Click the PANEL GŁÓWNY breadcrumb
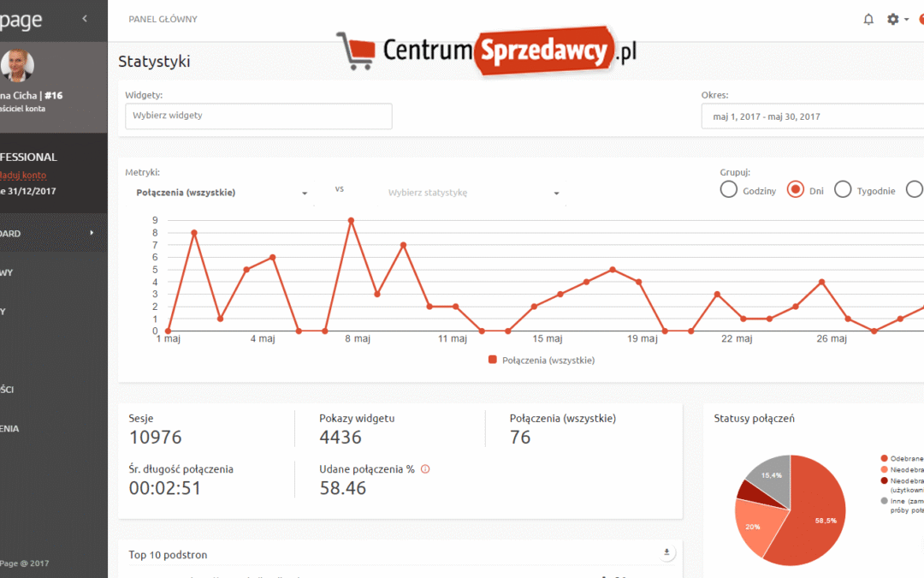The height and width of the screenshot is (578, 924). 163,19
